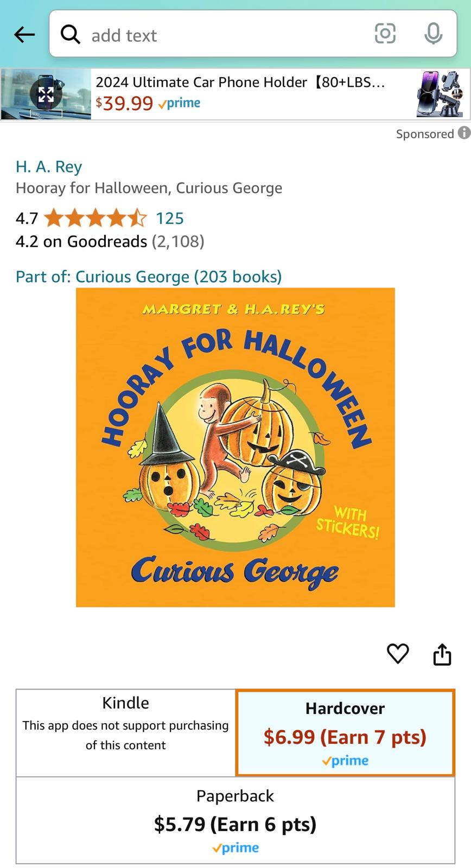Tap the back arrow icon
Image resolution: width=471 pixels, height=868 pixels.
pos(24,35)
